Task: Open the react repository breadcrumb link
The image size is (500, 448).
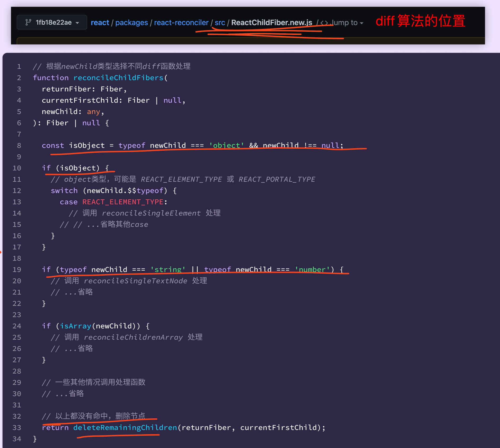Action: point(100,23)
